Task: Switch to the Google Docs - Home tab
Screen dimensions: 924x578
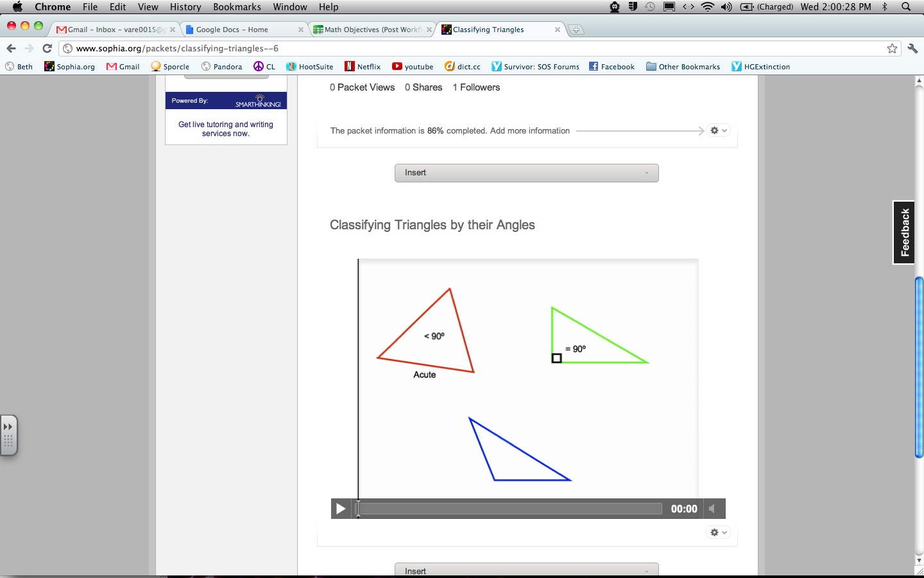Action: 232,30
